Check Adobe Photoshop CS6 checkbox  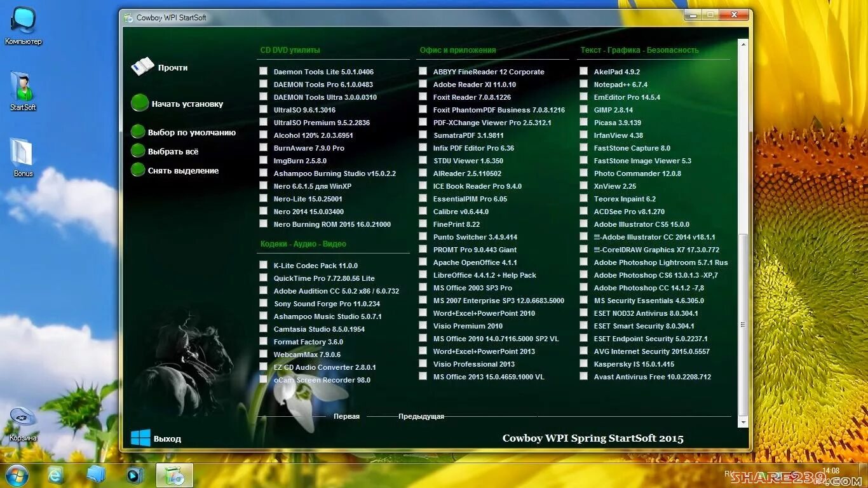pyautogui.click(x=583, y=274)
